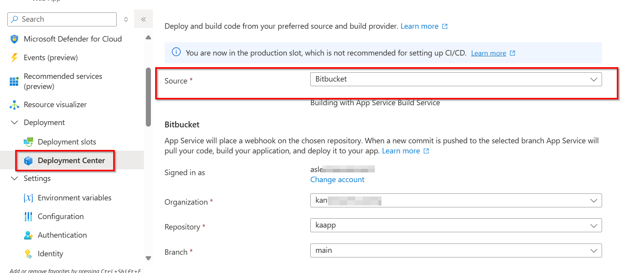
Task: Collapse the Settings section
Action: pos(14,178)
